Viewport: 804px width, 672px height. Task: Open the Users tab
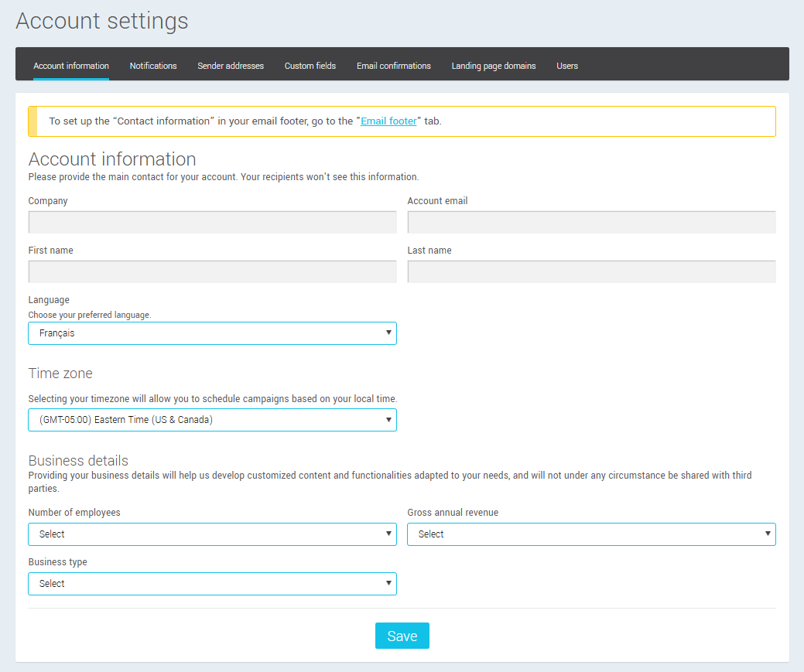(x=567, y=66)
